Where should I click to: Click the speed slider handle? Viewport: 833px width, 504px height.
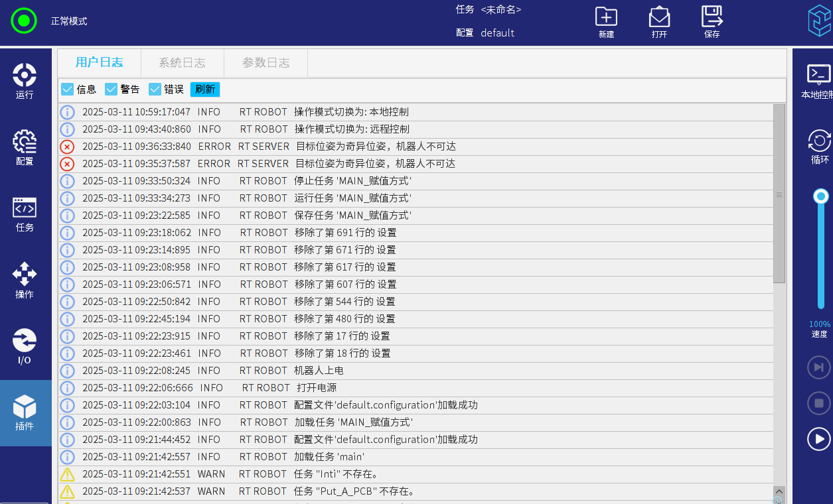point(821,196)
